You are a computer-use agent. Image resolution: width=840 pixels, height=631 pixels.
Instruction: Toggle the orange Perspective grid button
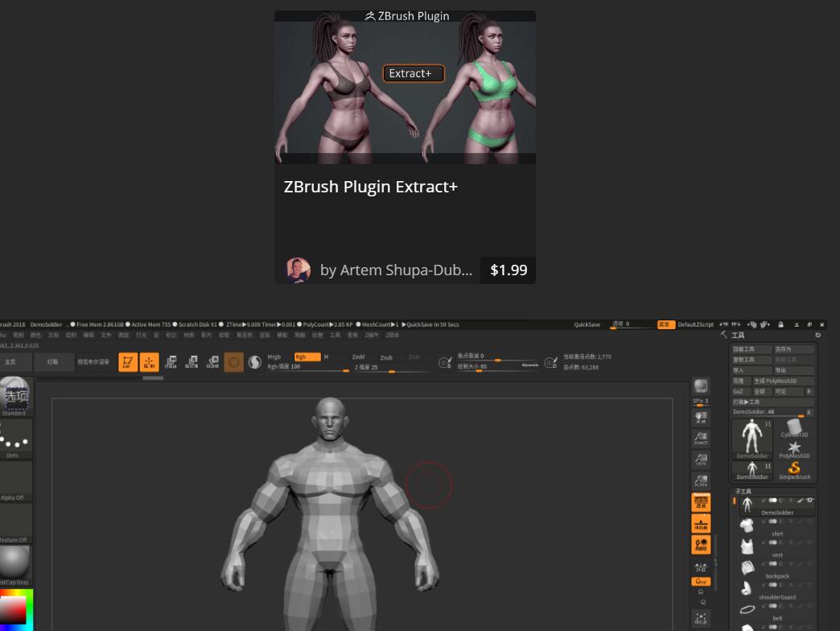701,502
